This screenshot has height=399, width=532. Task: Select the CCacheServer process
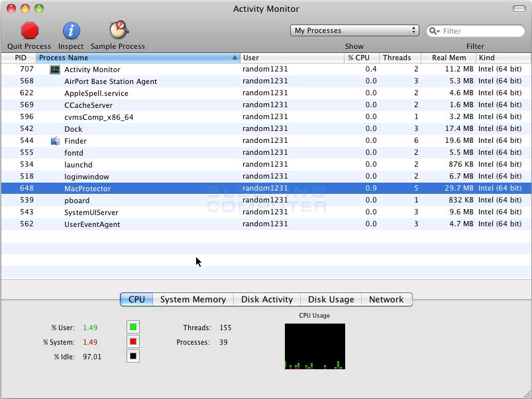266,105
